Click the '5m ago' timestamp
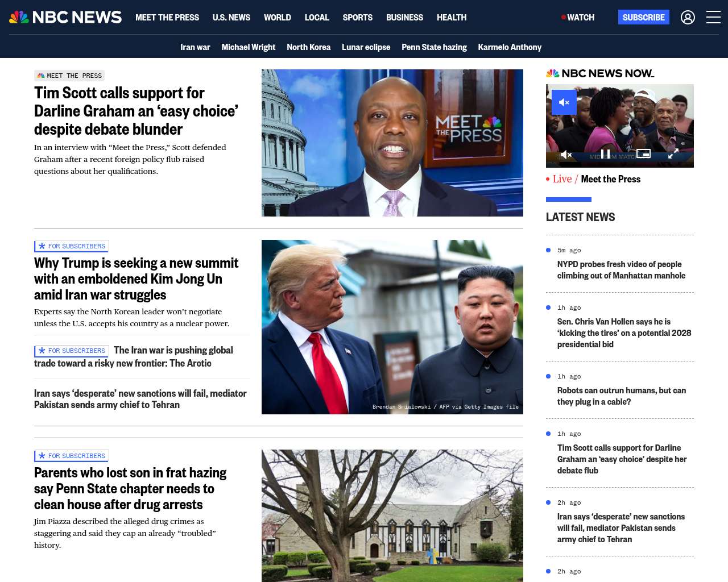Screen dimensions: 728x582 point(569,250)
